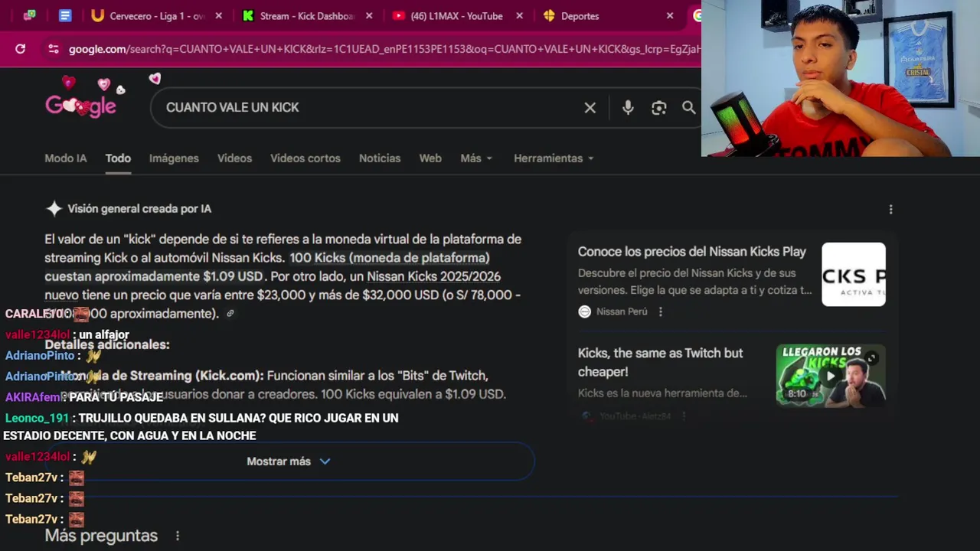
Task: Select the Modo IA search filter
Action: (x=65, y=158)
